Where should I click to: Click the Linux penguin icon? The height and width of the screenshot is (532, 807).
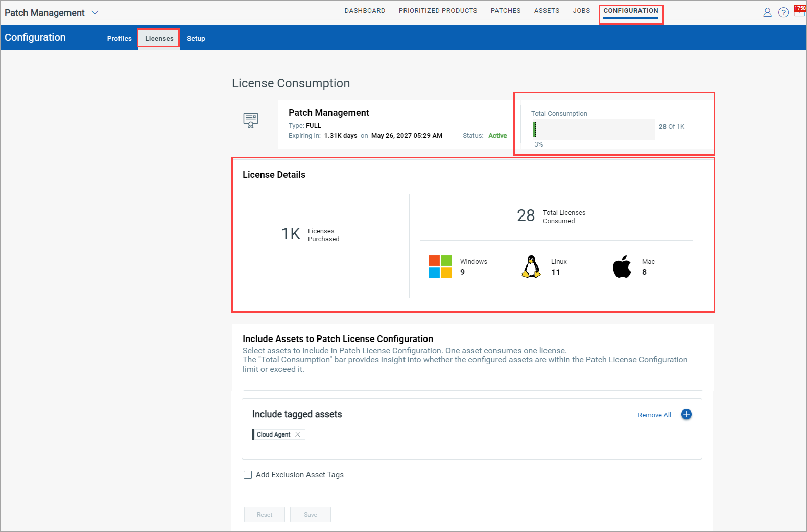(x=531, y=267)
